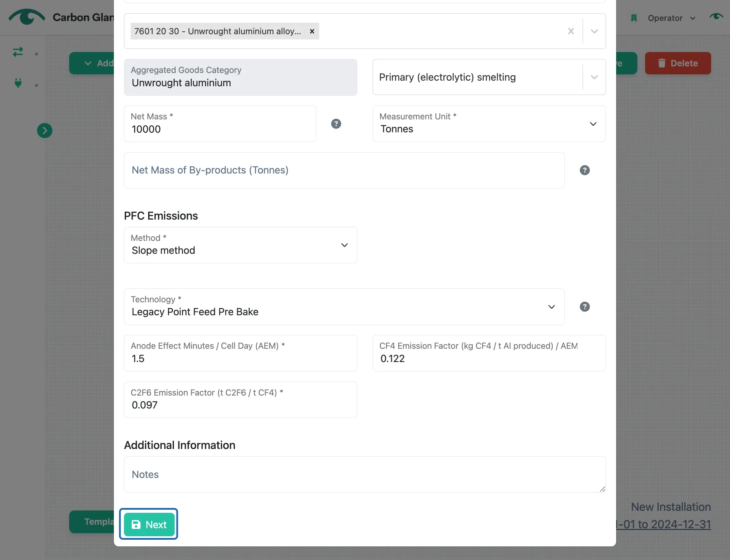Click the New Installation label
Image resolution: width=730 pixels, height=560 pixels.
[x=671, y=507]
